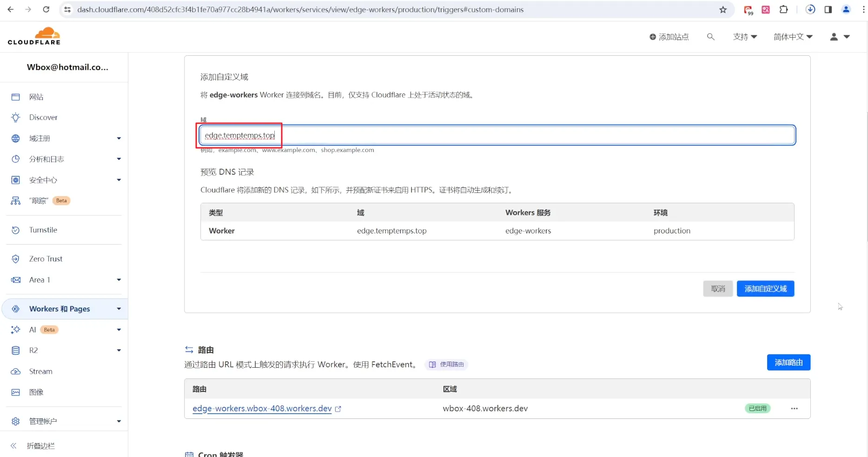Expand the R2 sidebar section
The image size is (868, 457).
point(119,351)
